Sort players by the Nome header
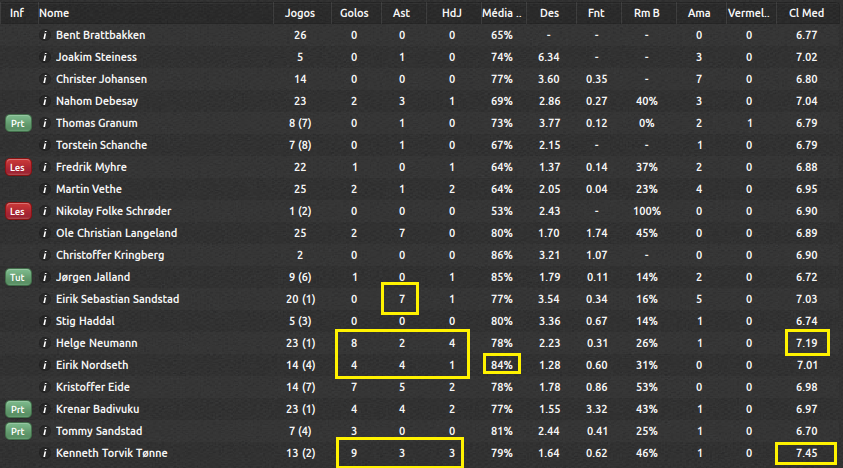843x468 pixels. [54, 14]
